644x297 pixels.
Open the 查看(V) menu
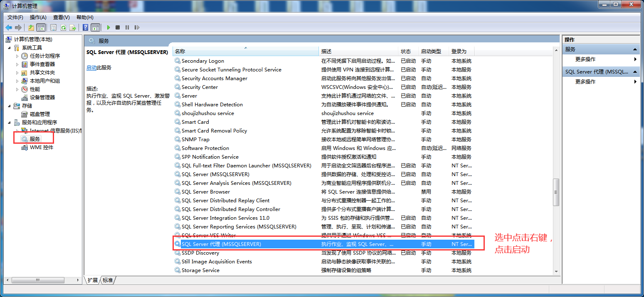tap(62, 17)
